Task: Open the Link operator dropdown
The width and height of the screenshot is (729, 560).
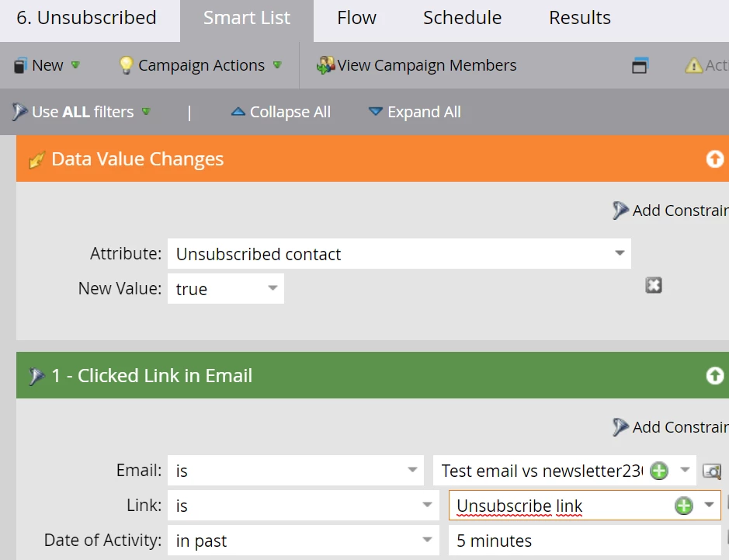Action: (x=303, y=505)
